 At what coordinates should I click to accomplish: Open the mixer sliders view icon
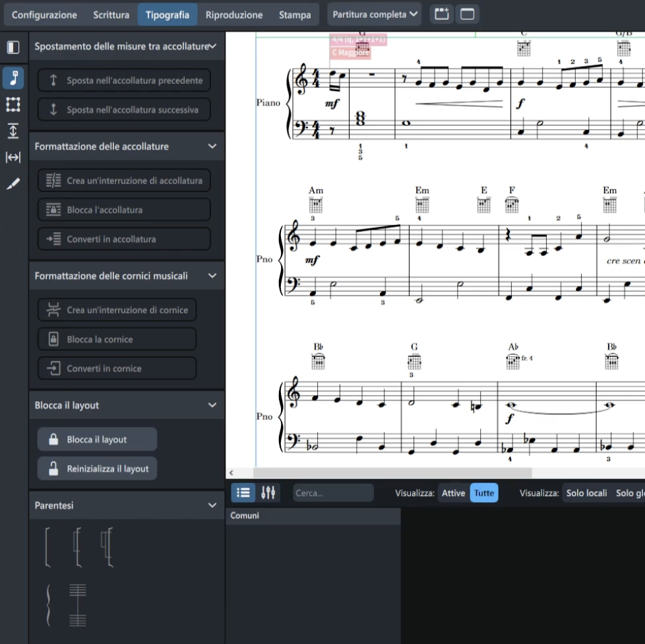(268, 493)
